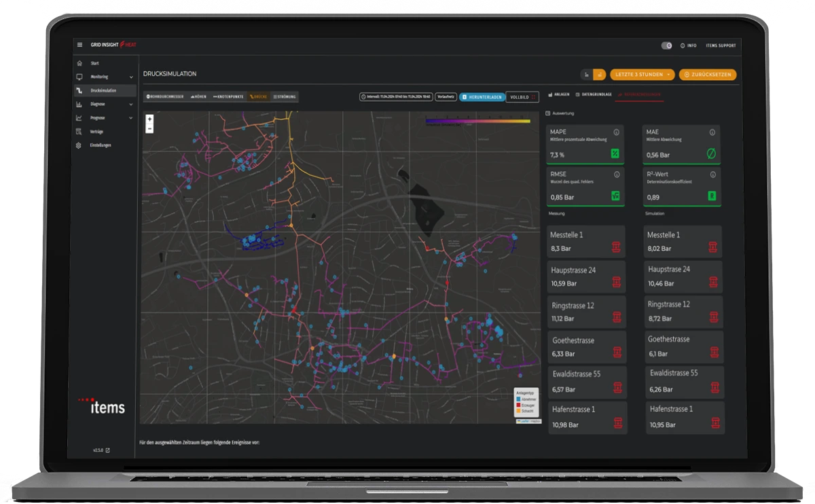Switch map layer to Strömung
The image size is (815, 504).
click(x=285, y=97)
